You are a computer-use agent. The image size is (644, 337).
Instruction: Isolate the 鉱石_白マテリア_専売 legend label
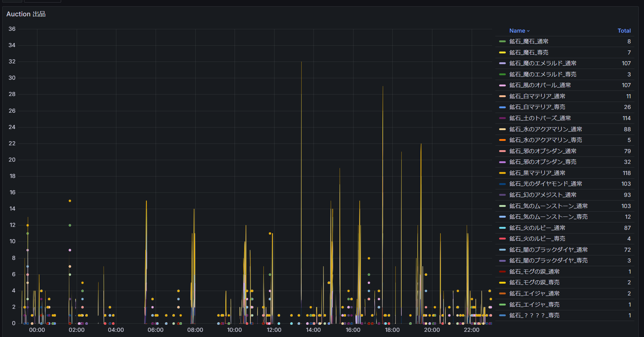click(537, 107)
